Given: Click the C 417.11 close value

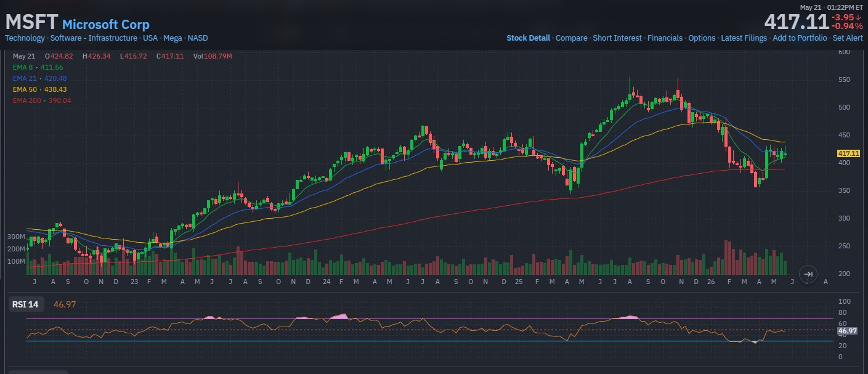Looking at the screenshot, I should pos(170,56).
